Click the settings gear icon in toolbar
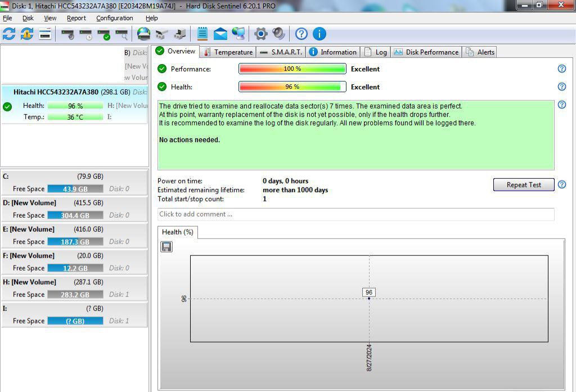Screen dimensions: 576x392 [260, 34]
